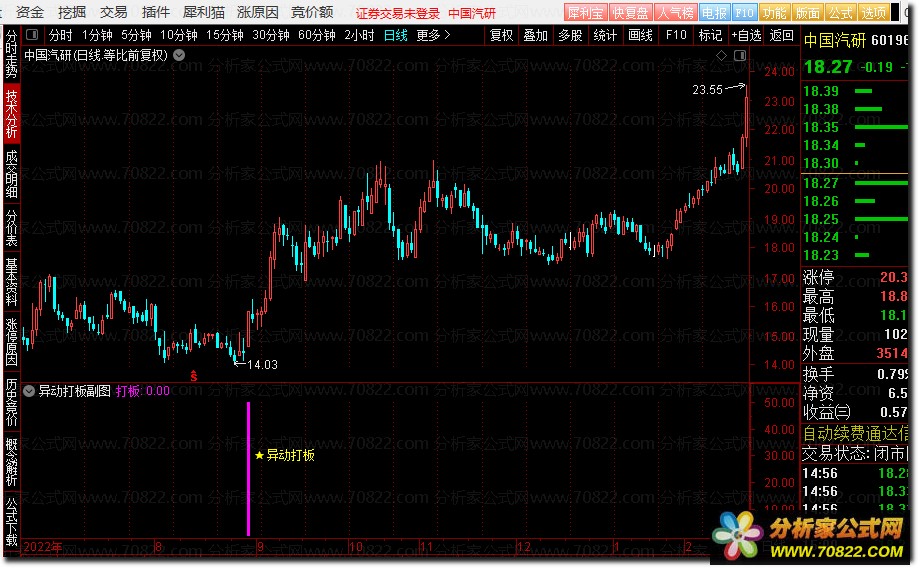
Task: Click the 14.03 low price label
Action: click(x=262, y=365)
